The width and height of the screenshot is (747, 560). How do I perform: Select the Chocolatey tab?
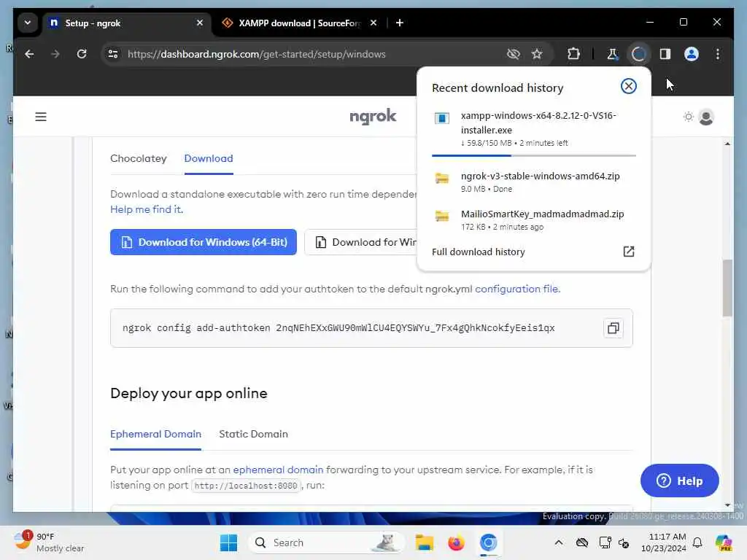[x=138, y=158]
